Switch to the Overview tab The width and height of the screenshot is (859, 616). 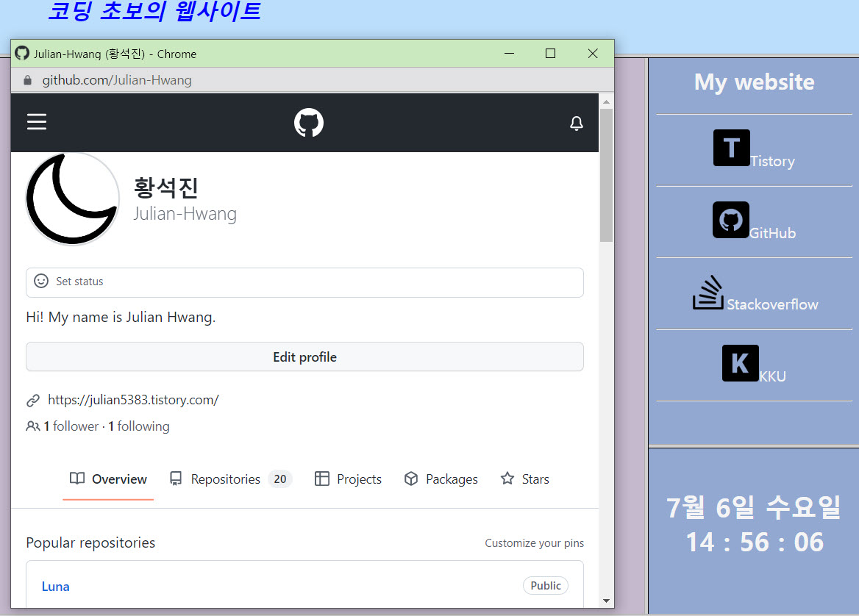108,479
